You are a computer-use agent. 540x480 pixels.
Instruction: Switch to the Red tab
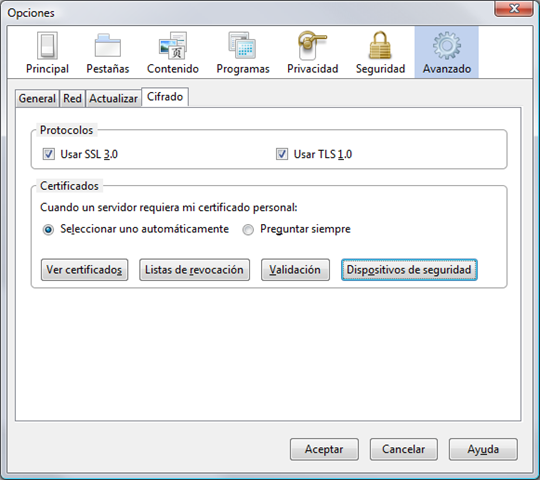click(x=72, y=98)
